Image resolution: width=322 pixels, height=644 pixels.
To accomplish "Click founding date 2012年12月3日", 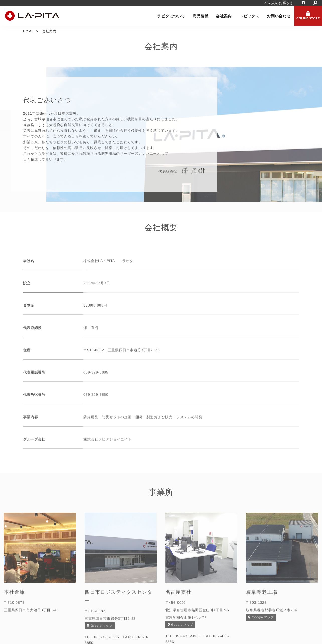I will [97, 283].
